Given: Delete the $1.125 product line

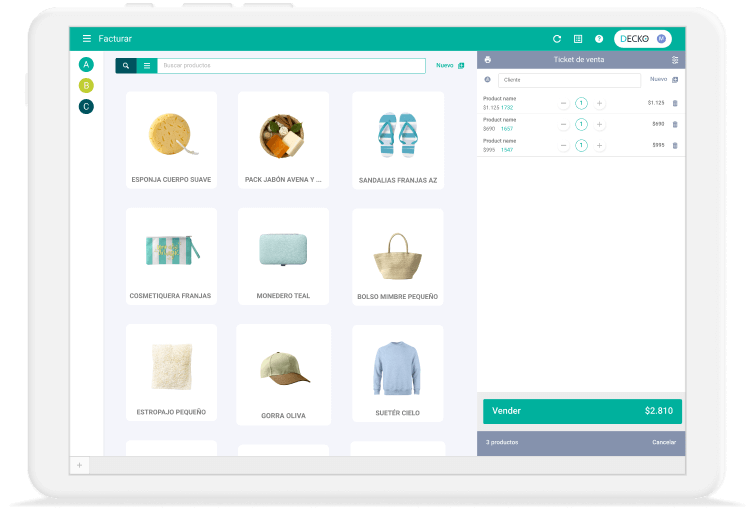Looking at the screenshot, I should pos(675,103).
